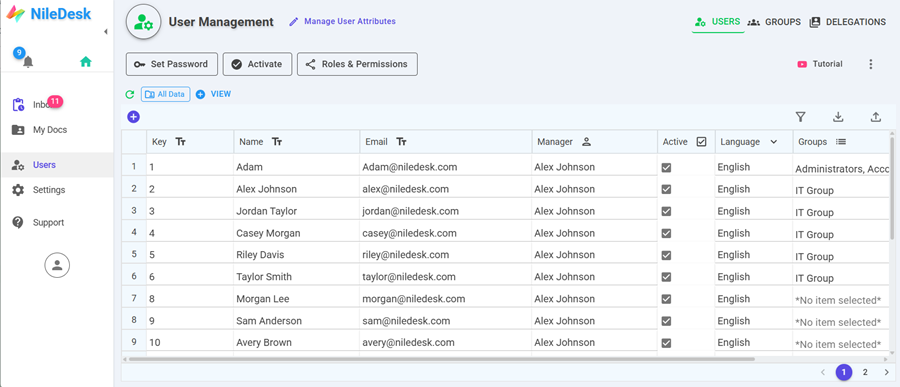This screenshot has height=387, width=900.
Task: Click the Active column header checkbox icon
Action: click(x=701, y=142)
